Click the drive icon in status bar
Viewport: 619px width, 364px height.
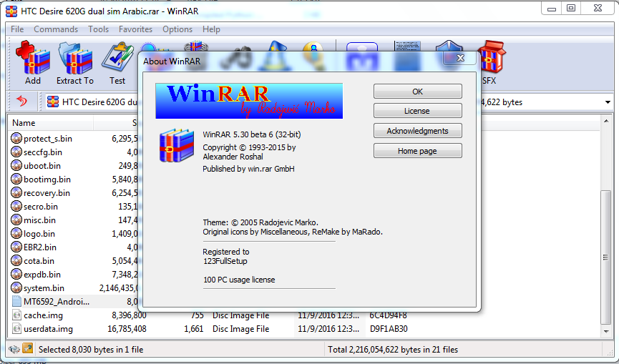point(14,350)
